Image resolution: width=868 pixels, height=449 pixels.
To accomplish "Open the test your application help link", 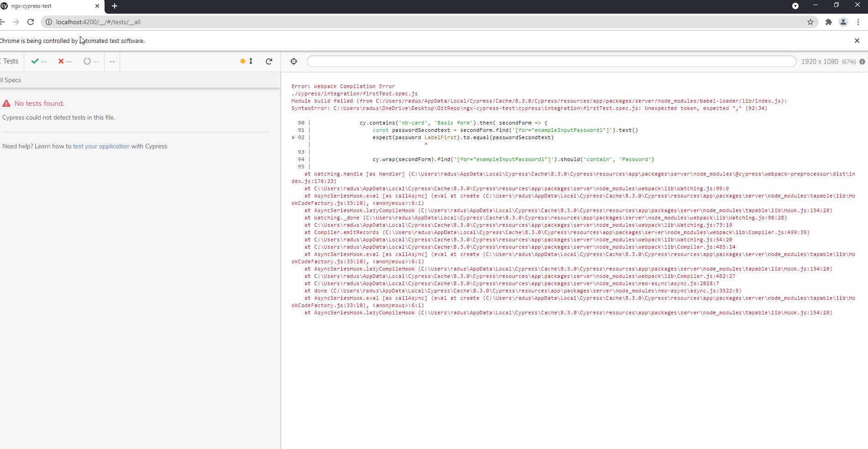I will click(x=101, y=146).
